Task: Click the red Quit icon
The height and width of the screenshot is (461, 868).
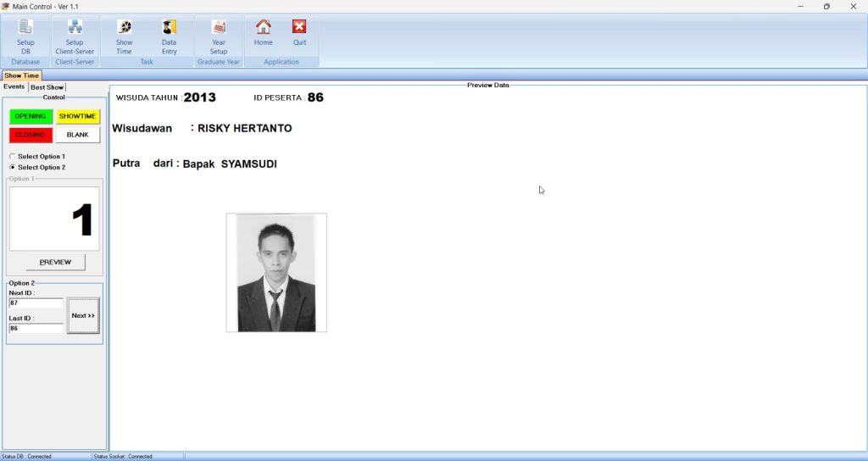Action: 299,26
